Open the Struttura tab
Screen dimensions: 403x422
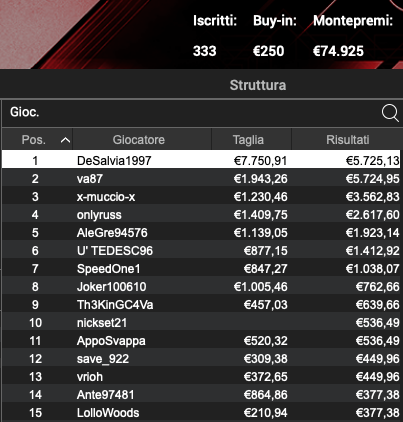(258, 85)
